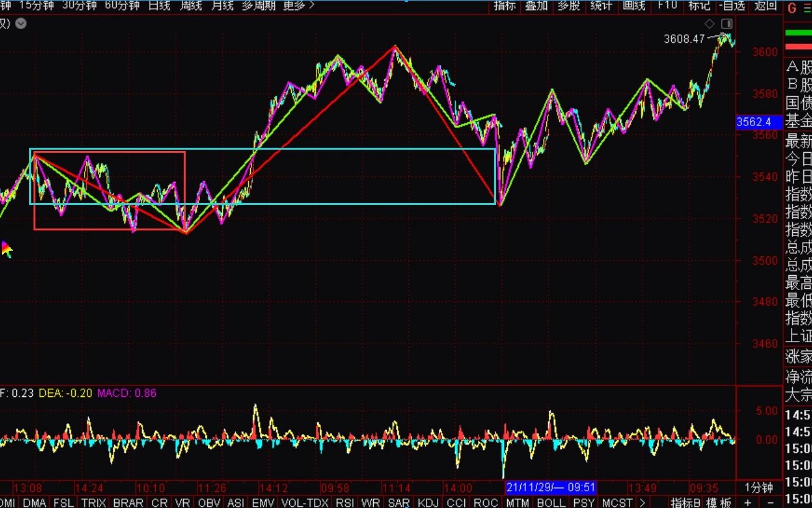Viewport: 812px width, 508px height.
Task: Switch to 30分钟 period
Action: (79, 6)
